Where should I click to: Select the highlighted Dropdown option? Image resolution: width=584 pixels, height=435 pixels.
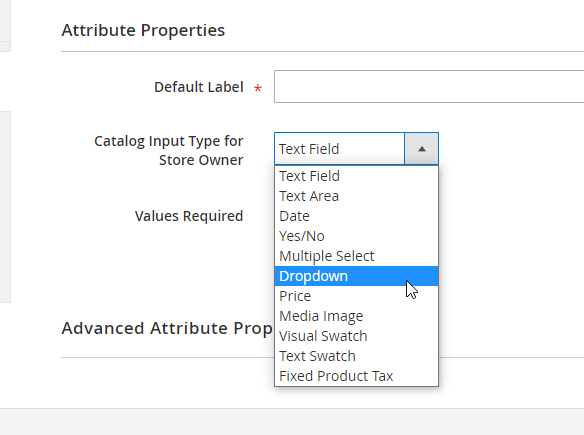(356, 276)
